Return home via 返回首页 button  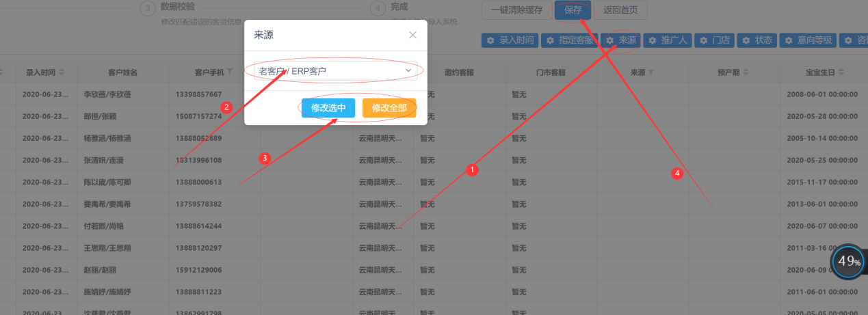coord(621,10)
